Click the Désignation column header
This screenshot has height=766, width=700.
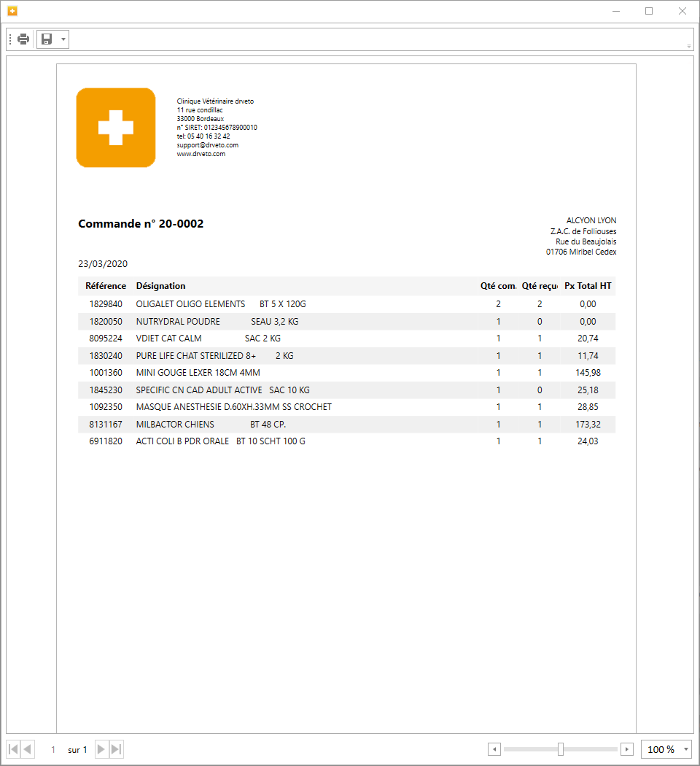click(160, 286)
